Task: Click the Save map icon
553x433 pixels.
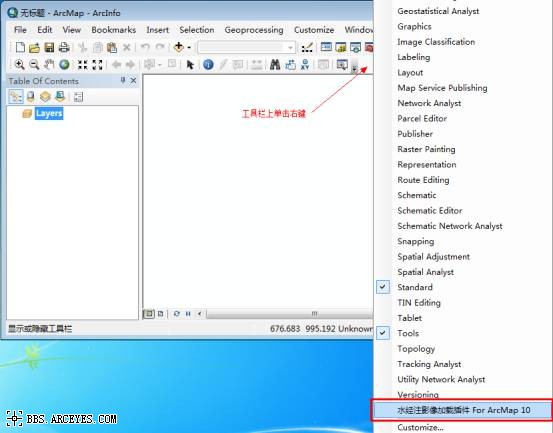Action: click(x=49, y=47)
